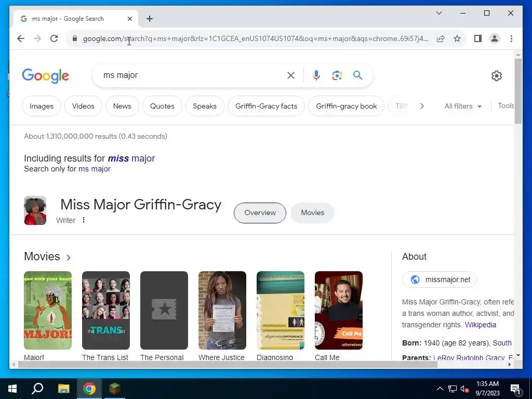532x399 pixels.
Task: Clear the search box with X
Action: point(291,75)
